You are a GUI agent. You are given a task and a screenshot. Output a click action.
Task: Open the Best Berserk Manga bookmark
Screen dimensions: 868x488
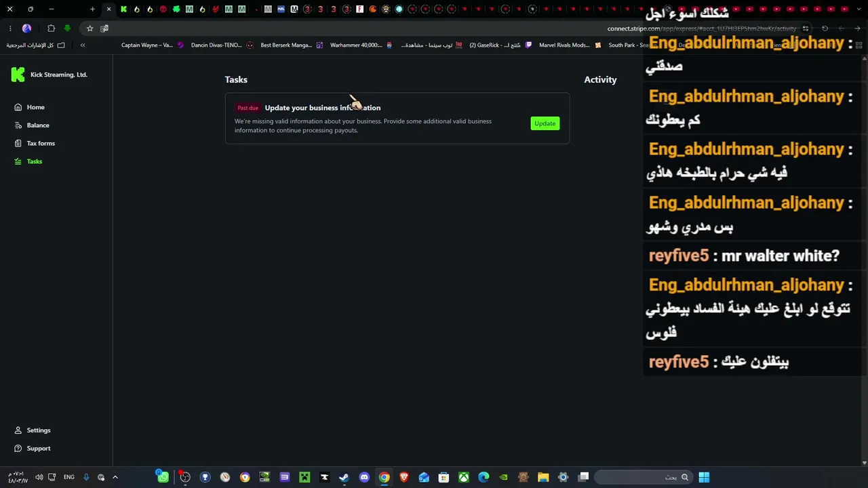click(x=292, y=45)
